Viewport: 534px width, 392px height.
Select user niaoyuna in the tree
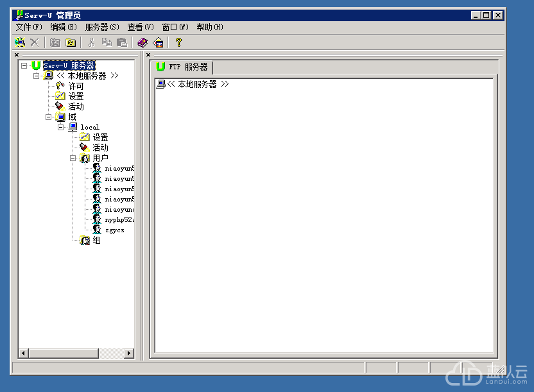pos(119,209)
